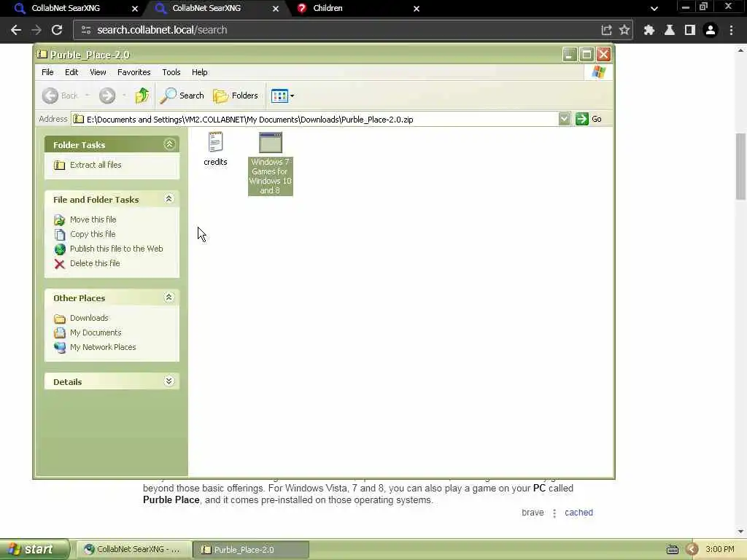Open the Favorites menu
This screenshot has width=747, height=560.
pyautogui.click(x=134, y=72)
